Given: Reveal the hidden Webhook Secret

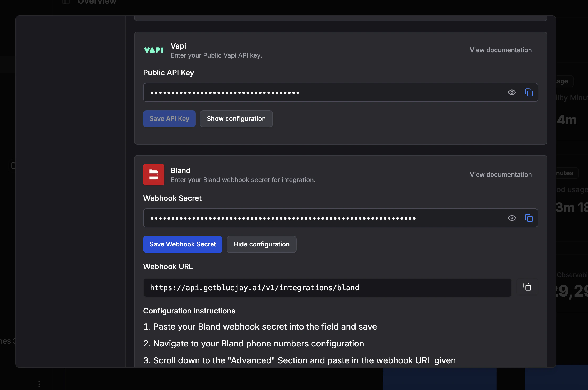Looking at the screenshot, I should click(x=512, y=218).
